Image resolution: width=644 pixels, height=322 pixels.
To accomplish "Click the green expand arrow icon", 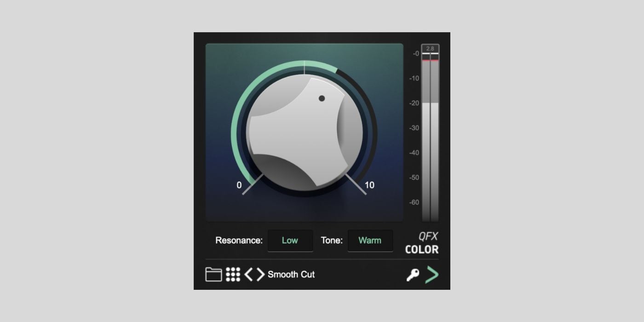I will (432, 275).
